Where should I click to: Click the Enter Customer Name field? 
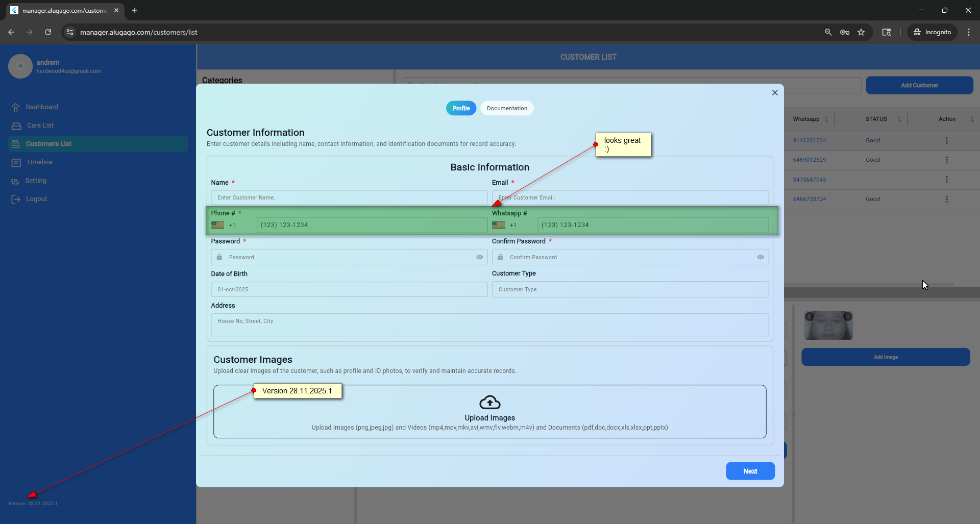pos(349,197)
